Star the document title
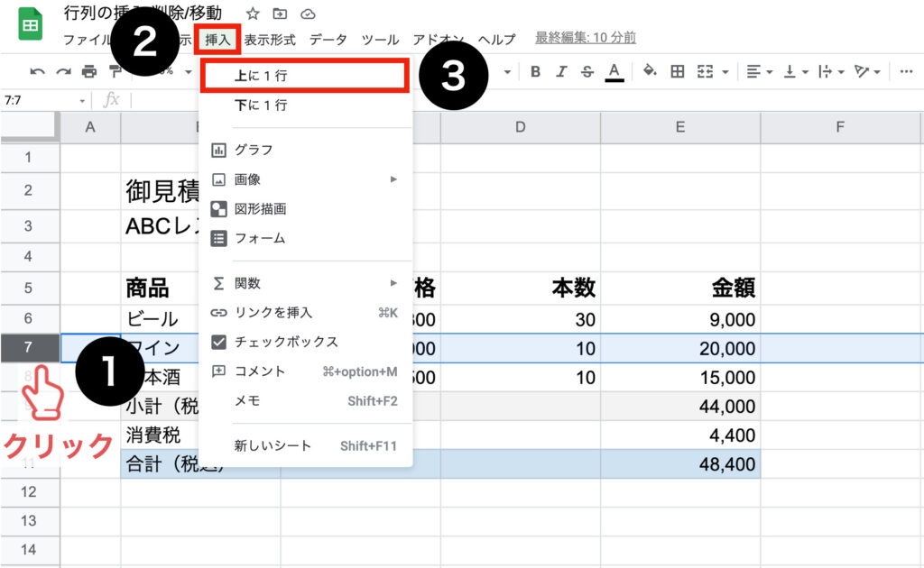The height and width of the screenshot is (568, 924). 253,14
